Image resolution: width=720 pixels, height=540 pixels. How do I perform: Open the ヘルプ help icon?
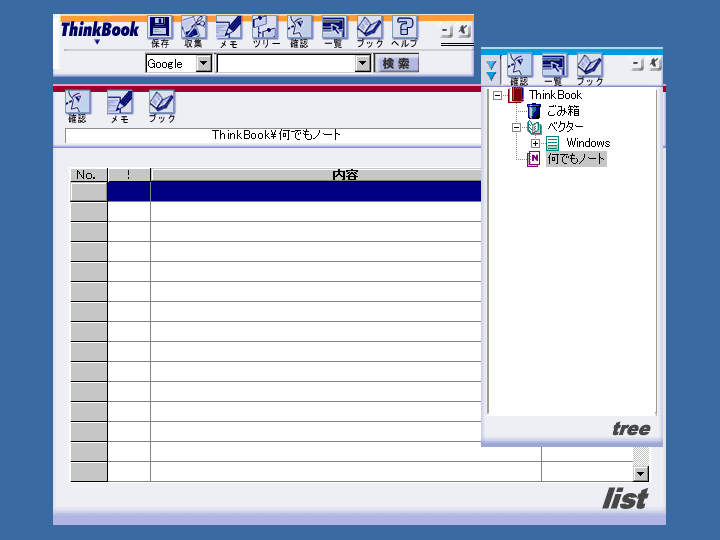405,32
